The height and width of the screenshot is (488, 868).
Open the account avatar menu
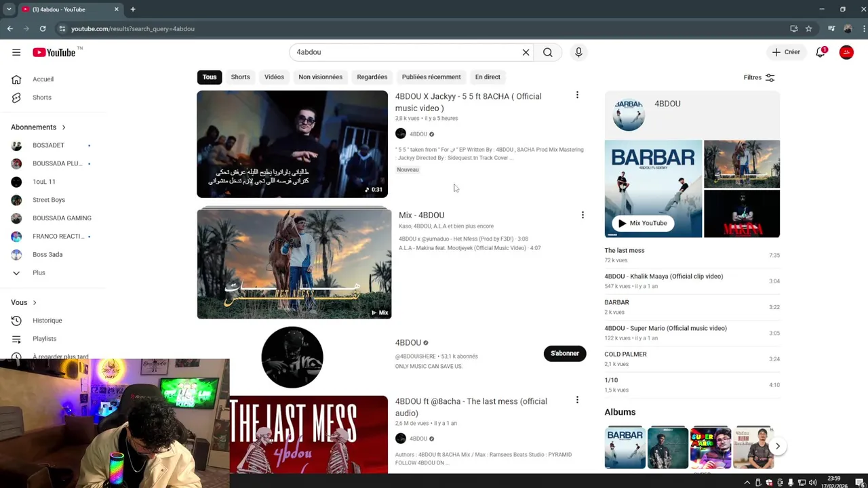pos(846,52)
